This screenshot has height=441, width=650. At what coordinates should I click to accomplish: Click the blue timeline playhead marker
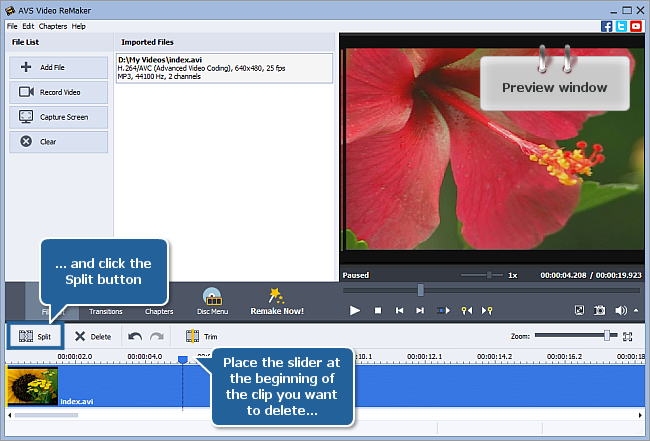point(183,359)
